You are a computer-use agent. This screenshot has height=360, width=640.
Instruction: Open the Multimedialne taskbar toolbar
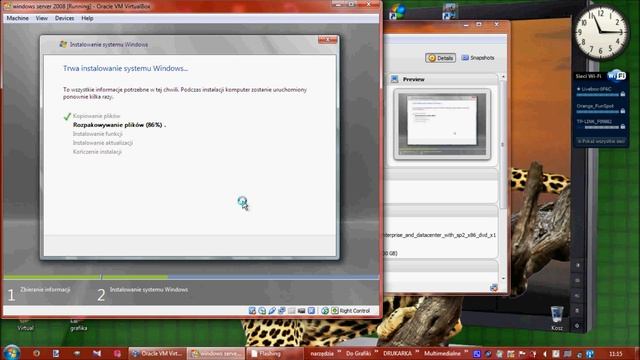coord(442,353)
